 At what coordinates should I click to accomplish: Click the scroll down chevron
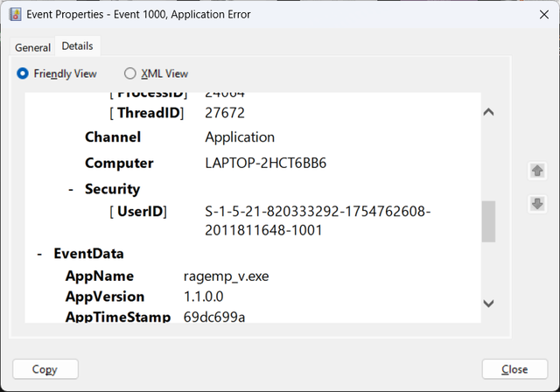click(x=488, y=304)
